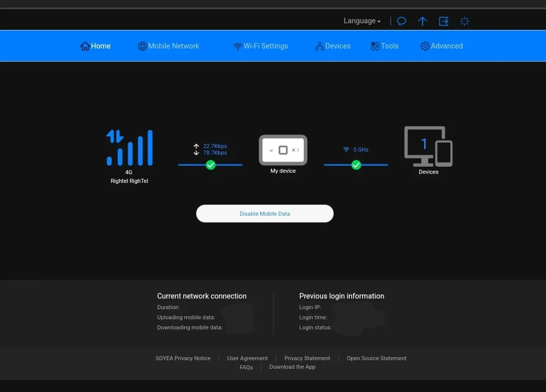Click the 4G signal strength bars icon
This screenshot has height=392, width=546.
129,148
